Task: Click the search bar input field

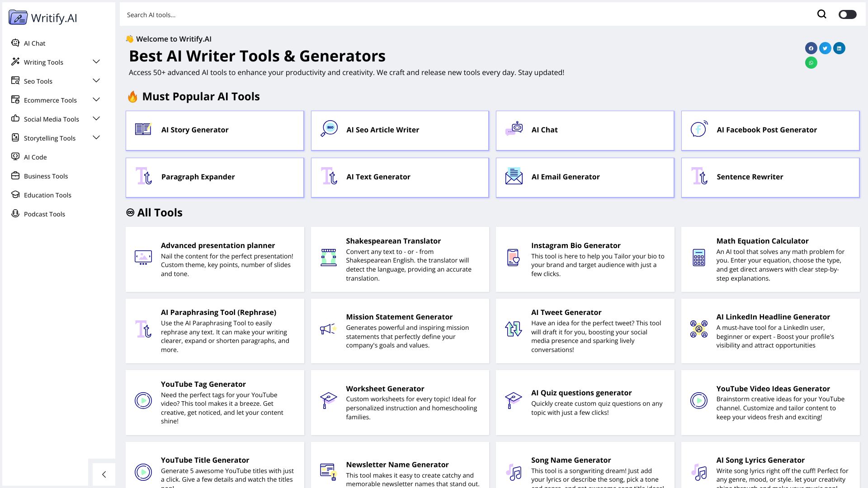Action: point(467,14)
